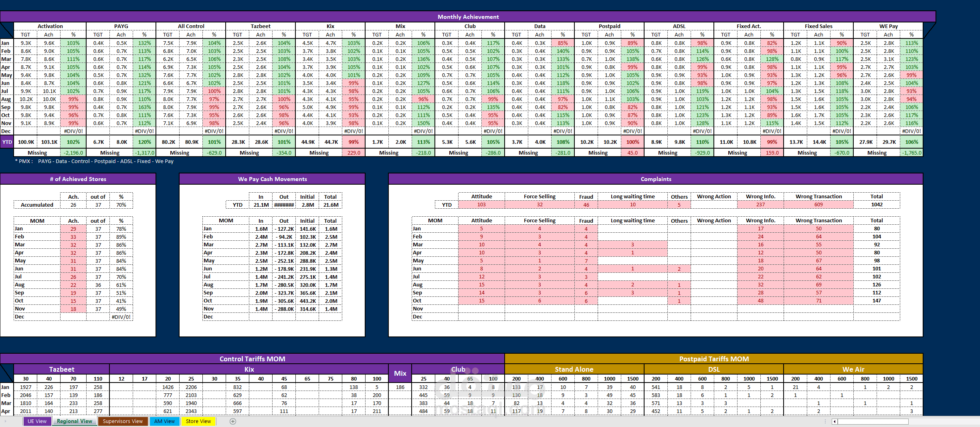This screenshot has width=980, height=427.
Task: Select Kix 25 April value 2343
Action: click(x=191, y=411)
